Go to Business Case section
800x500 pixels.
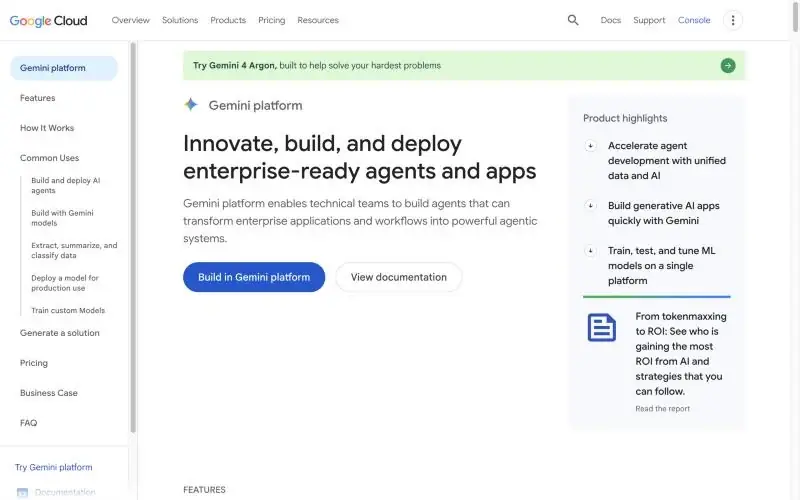(48, 393)
